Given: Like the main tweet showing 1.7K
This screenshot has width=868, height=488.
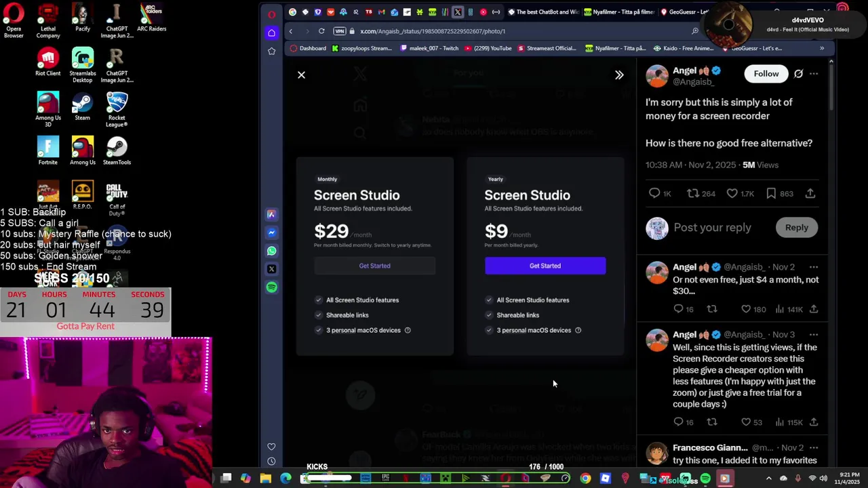Looking at the screenshot, I should (x=740, y=193).
